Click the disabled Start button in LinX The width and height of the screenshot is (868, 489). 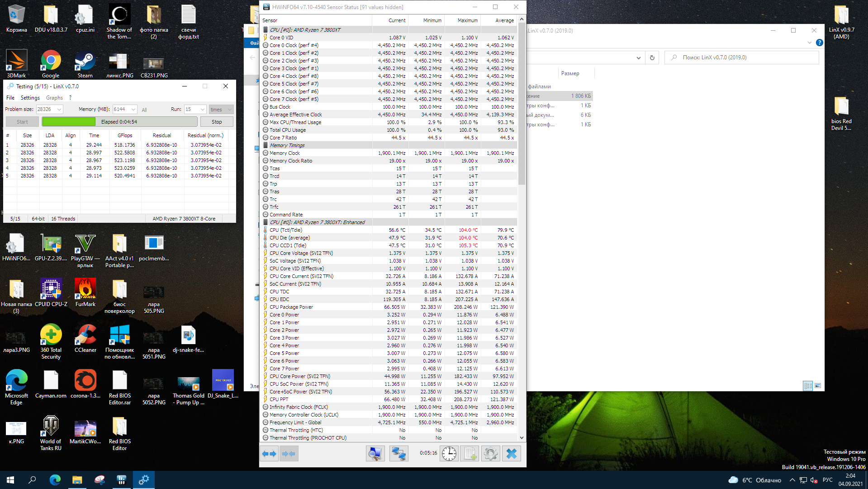(22, 122)
